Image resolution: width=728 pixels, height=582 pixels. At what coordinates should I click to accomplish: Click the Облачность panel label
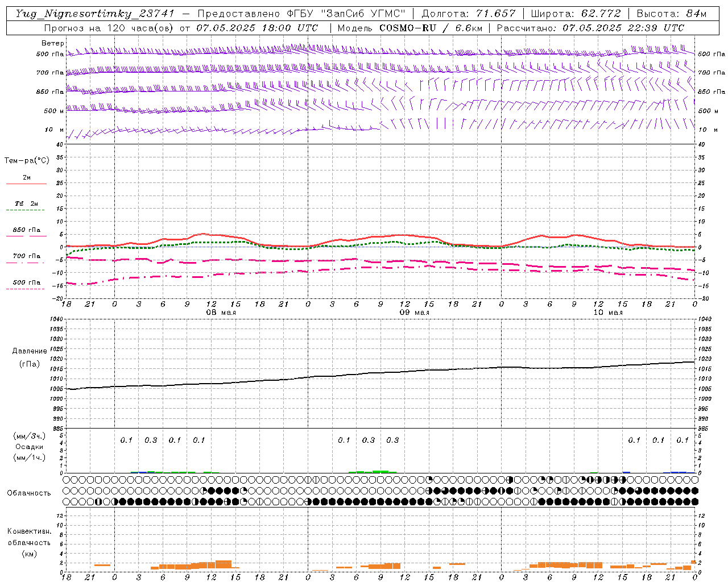point(29,493)
